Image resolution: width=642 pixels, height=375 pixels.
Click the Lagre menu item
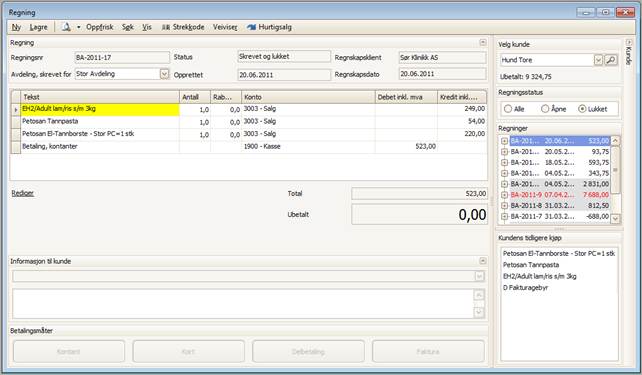tap(38, 27)
